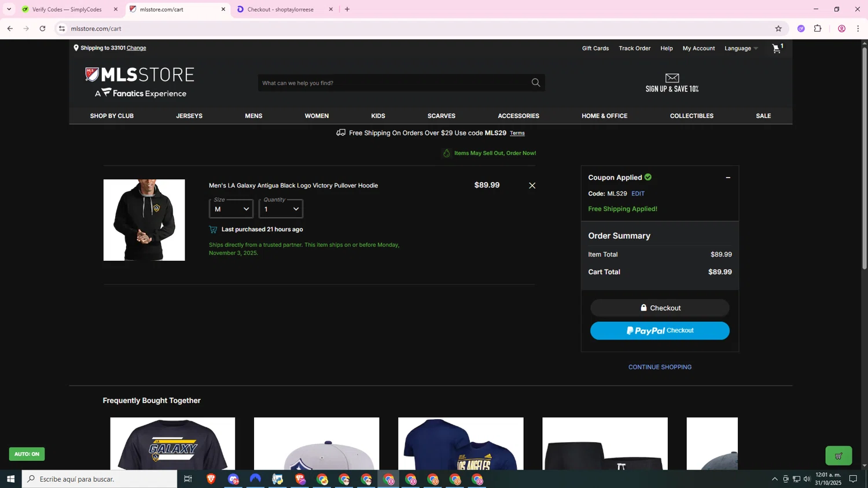This screenshot has width=868, height=488.
Task: Click the page vertical scrollbar
Action: pos(865,159)
